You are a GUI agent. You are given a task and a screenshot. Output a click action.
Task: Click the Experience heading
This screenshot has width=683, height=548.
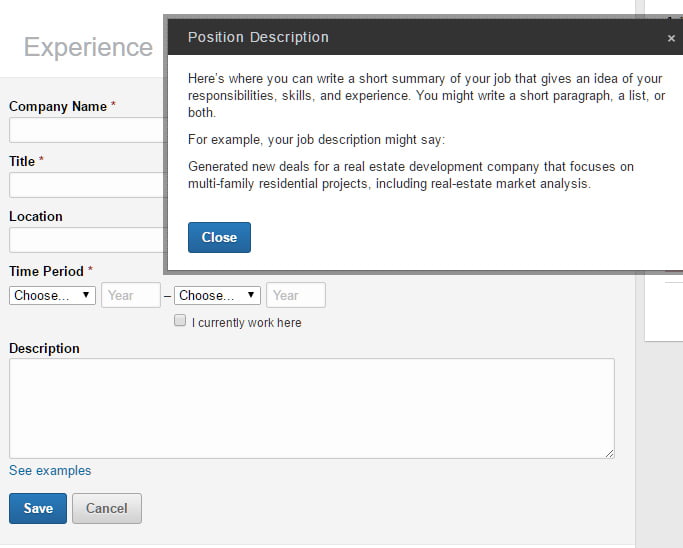click(88, 47)
